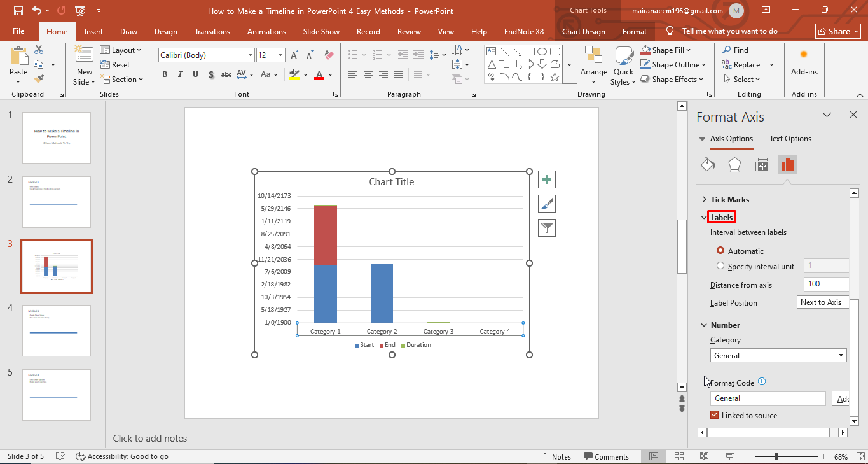The height and width of the screenshot is (464, 868).
Task: Open the Animations ribbon tab
Action: 266,31
